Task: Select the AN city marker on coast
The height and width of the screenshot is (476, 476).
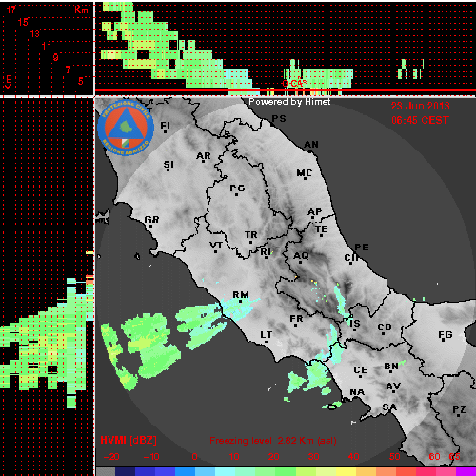Action: (x=311, y=150)
